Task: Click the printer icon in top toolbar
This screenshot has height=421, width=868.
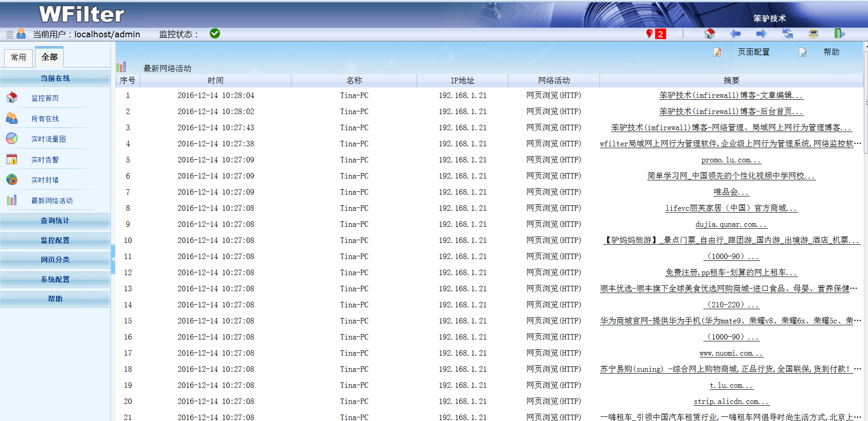Action: pos(813,34)
